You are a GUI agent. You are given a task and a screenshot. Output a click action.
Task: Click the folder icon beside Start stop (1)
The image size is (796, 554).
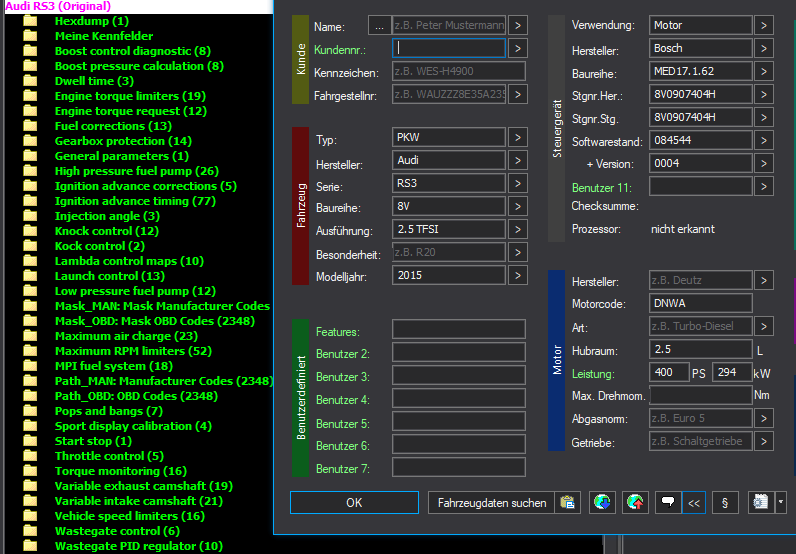tap(30, 441)
